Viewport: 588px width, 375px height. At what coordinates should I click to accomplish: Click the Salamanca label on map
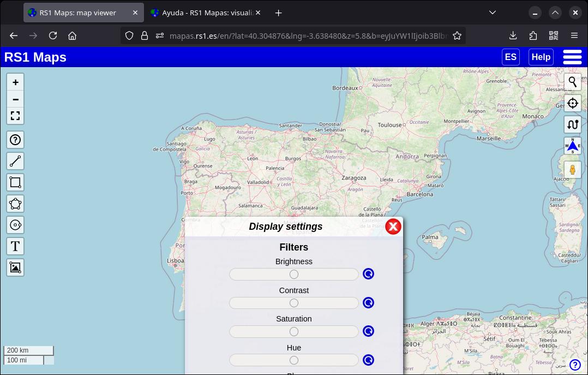click(x=250, y=206)
